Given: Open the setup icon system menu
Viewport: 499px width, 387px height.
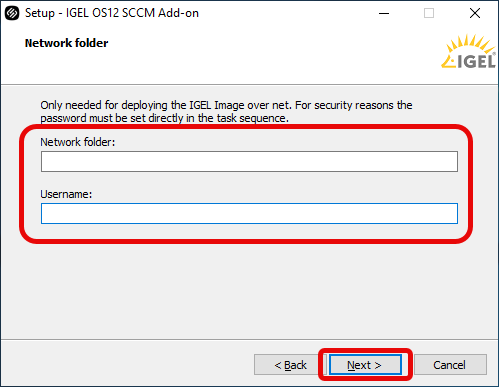Looking at the screenshot, I should (12, 13).
